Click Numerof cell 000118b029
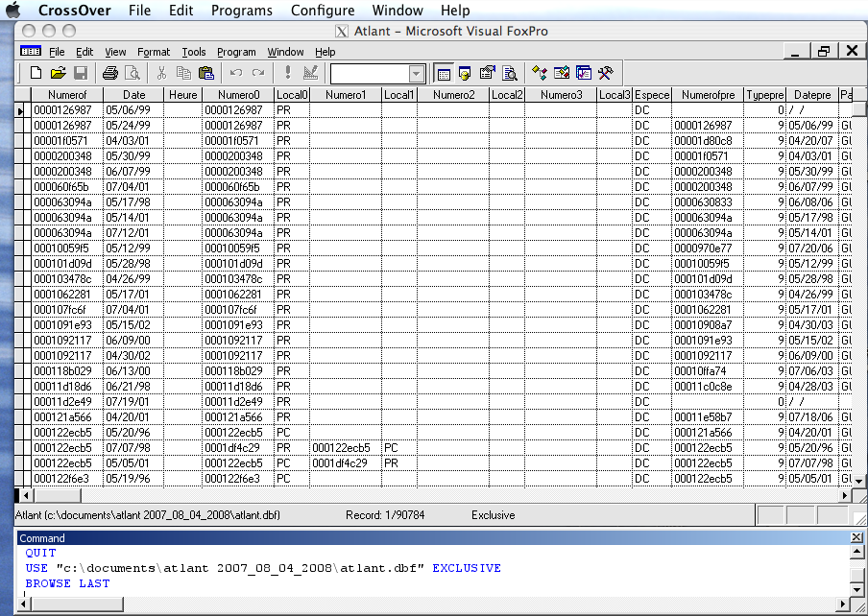Screen dimensions: 868x616 pyautogui.click(x=67, y=371)
